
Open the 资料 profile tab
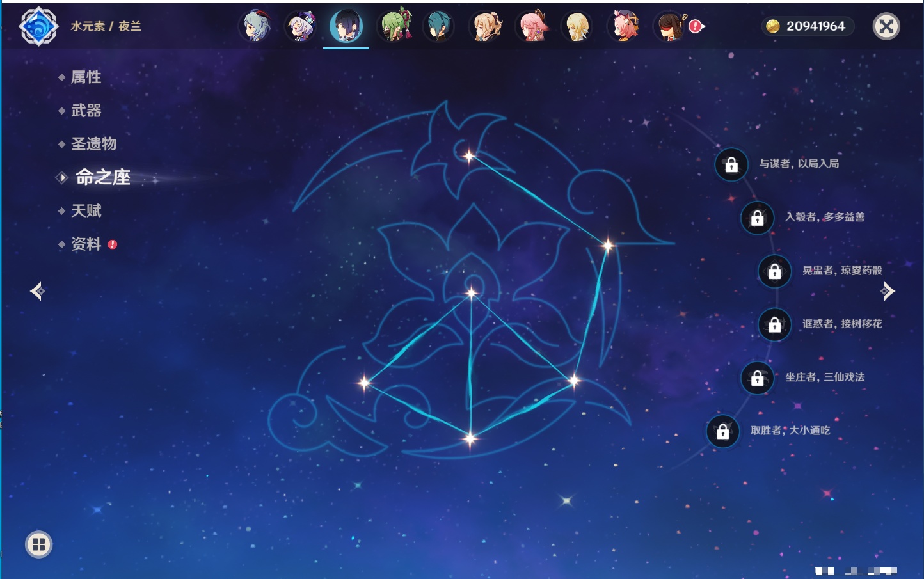pyautogui.click(x=86, y=244)
